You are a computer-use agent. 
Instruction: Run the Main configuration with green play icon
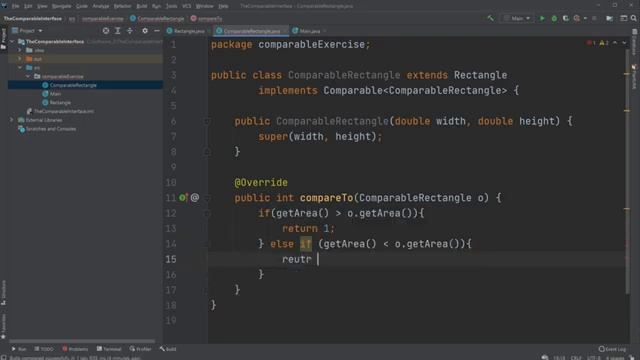[x=542, y=18]
